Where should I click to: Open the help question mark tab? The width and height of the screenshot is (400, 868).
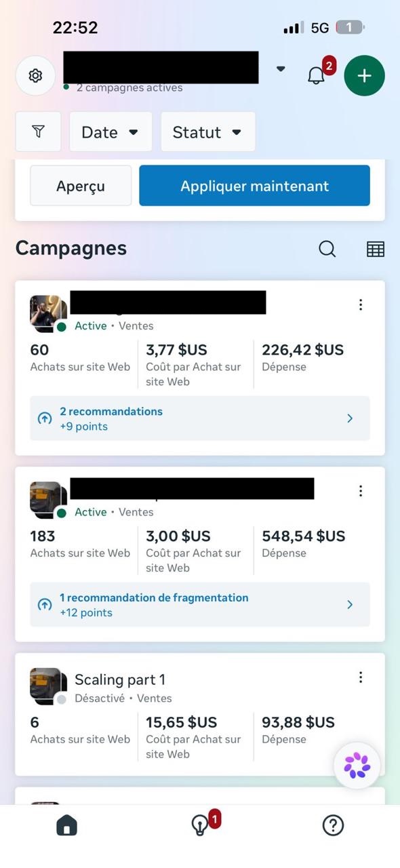(333, 825)
